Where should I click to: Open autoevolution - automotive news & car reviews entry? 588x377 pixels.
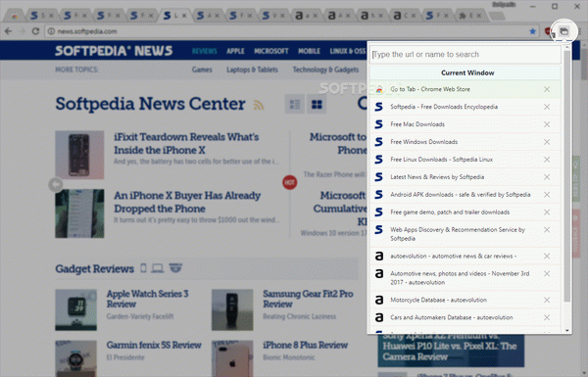coord(465,256)
